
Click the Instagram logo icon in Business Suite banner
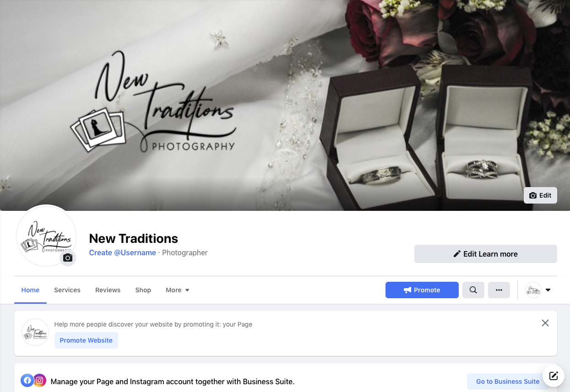click(40, 381)
